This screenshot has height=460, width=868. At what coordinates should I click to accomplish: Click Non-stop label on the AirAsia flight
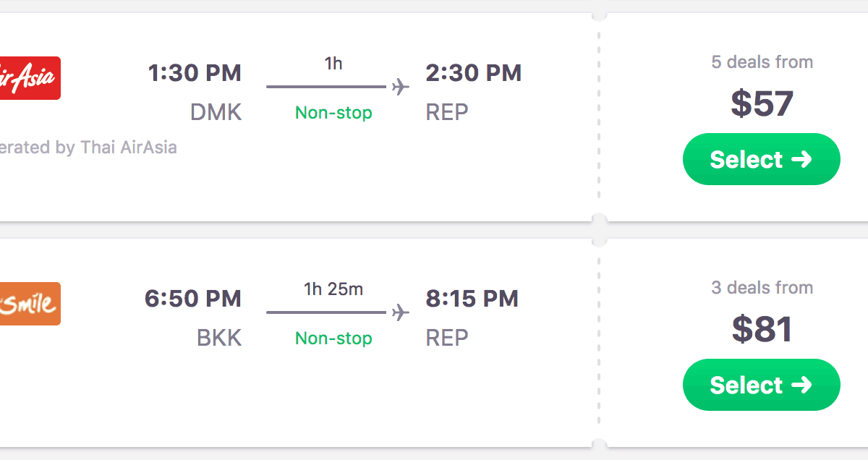coord(333,113)
